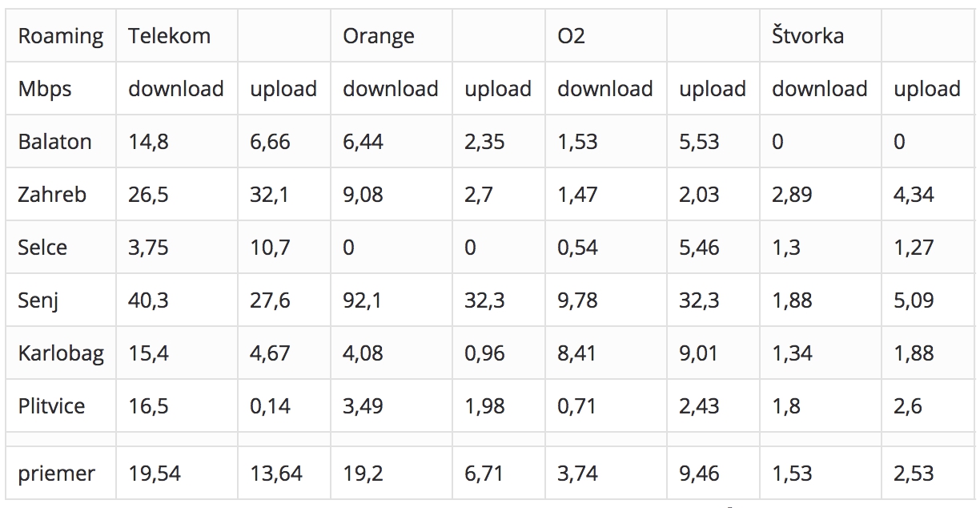Select the Plitvice row label

(51, 406)
